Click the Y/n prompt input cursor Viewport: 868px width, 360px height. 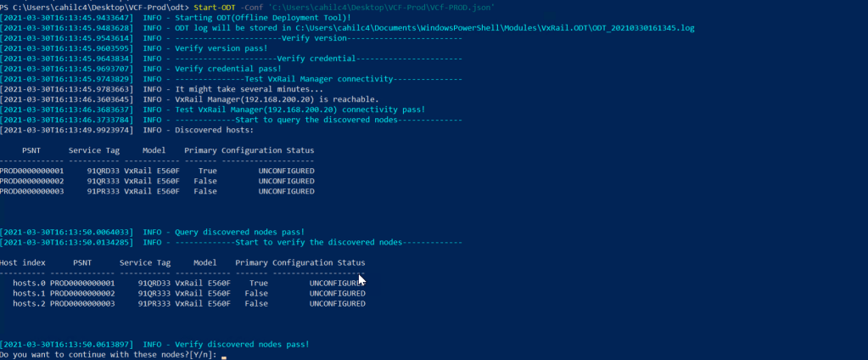[224, 356]
